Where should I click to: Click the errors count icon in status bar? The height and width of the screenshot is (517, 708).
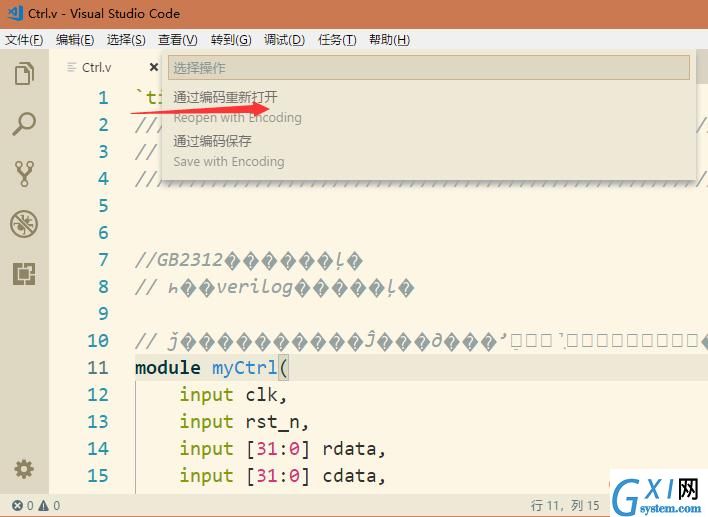click(17, 506)
